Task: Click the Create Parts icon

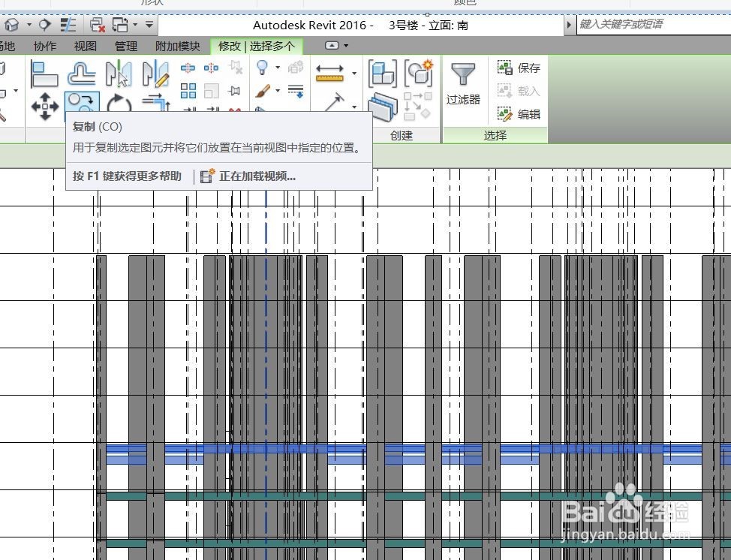Action: coord(382,73)
